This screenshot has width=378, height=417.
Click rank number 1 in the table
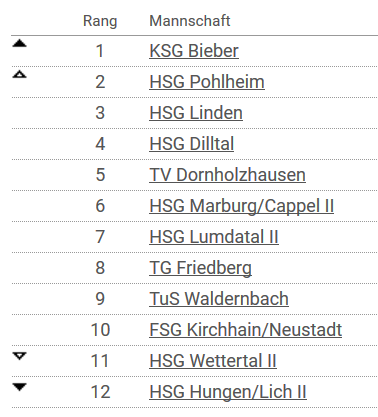click(x=100, y=51)
